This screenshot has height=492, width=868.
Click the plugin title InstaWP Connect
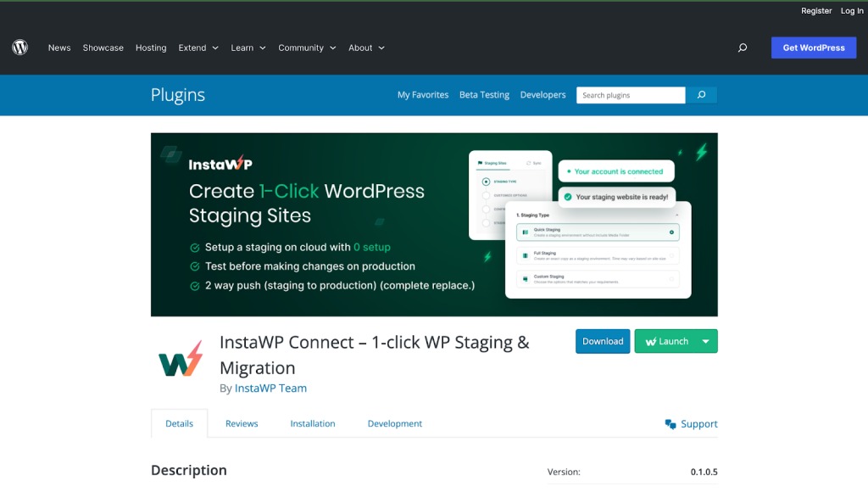tap(374, 355)
